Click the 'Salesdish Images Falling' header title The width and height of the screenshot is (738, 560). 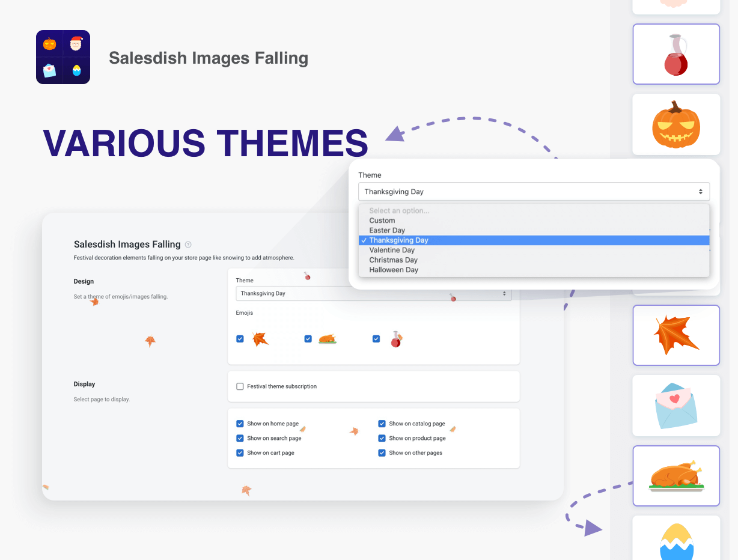pos(209,58)
